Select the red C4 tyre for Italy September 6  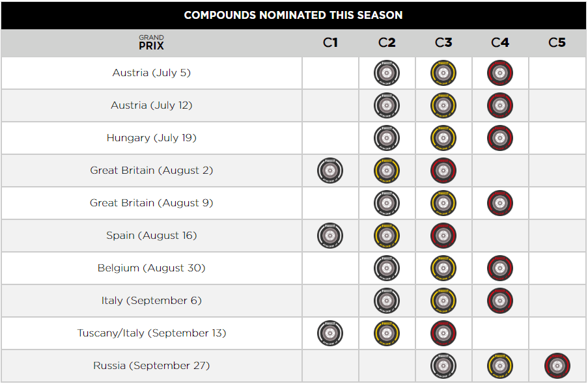(x=500, y=301)
